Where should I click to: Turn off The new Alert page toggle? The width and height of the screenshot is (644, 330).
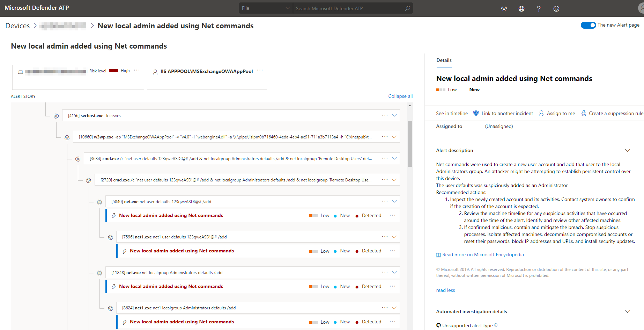point(589,25)
